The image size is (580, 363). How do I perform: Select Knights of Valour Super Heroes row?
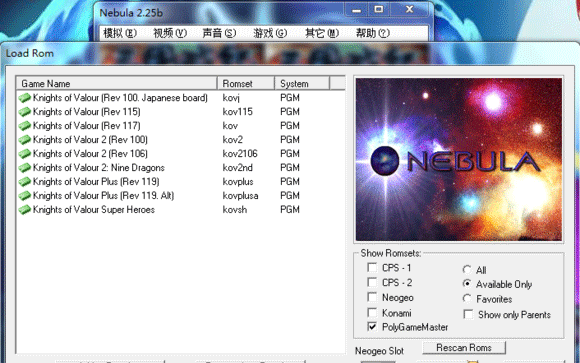tap(94, 210)
